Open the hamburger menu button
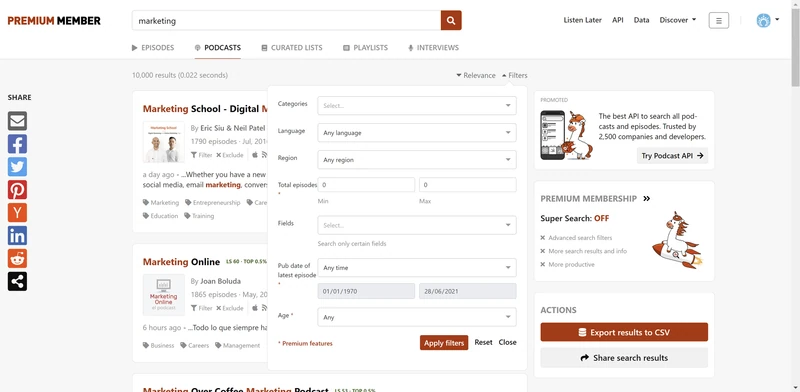This screenshot has height=392, width=800. pyautogui.click(x=718, y=20)
